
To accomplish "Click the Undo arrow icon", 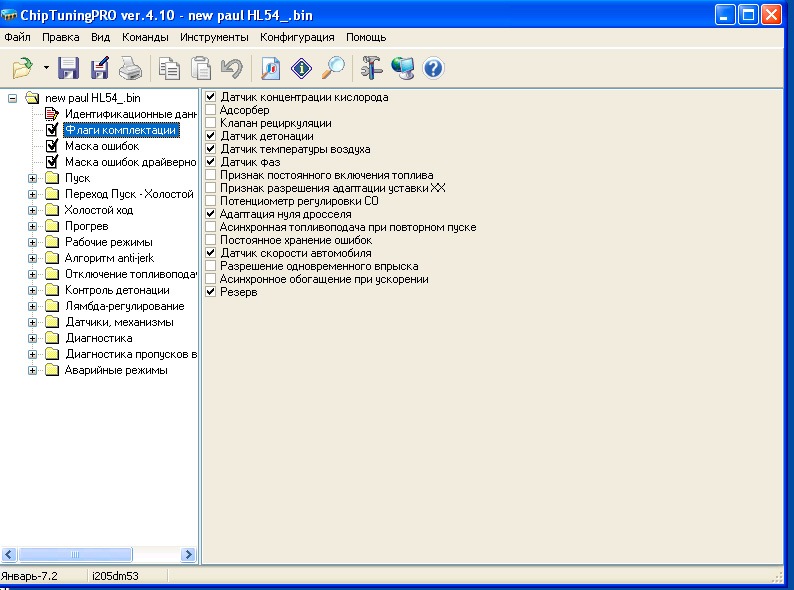I will (231, 68).
